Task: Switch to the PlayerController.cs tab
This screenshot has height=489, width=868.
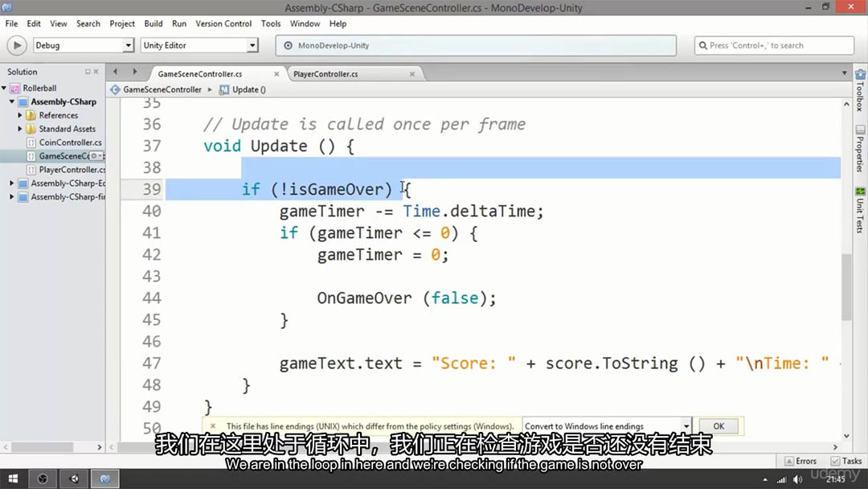Action: [325, 74]
